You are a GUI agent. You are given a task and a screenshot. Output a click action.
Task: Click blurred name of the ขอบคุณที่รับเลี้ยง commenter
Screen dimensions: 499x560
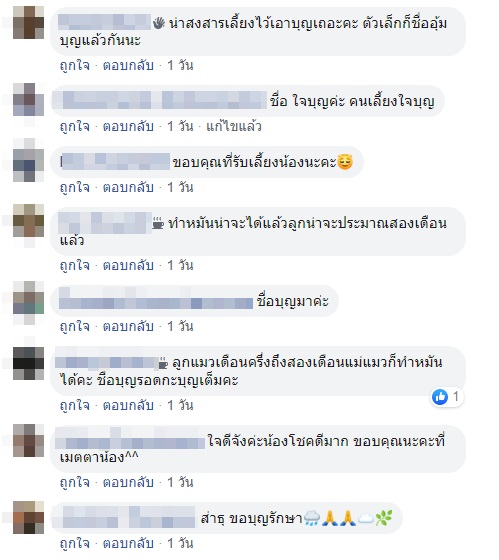(115, 161)
